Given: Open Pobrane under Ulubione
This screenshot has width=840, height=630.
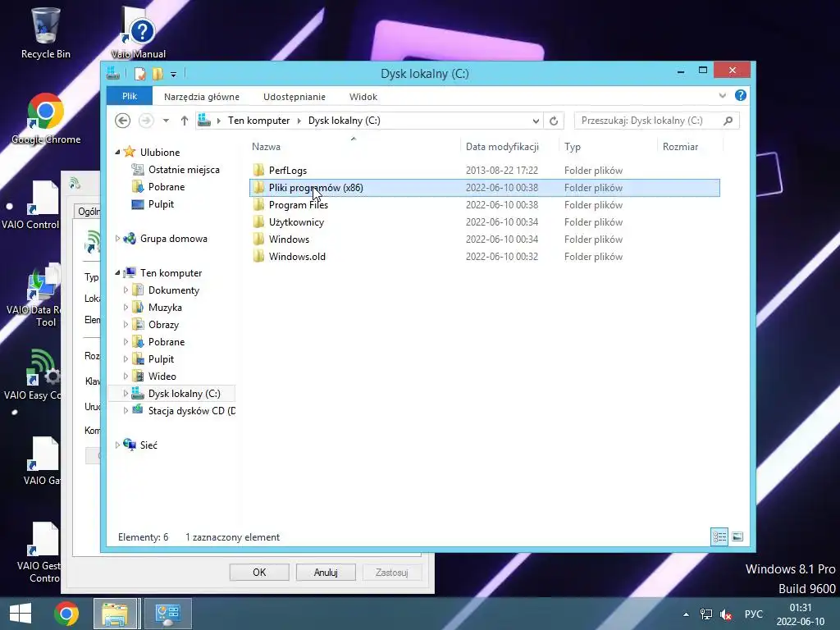Looking at the screenshot, I should click(x=166, y=187).
